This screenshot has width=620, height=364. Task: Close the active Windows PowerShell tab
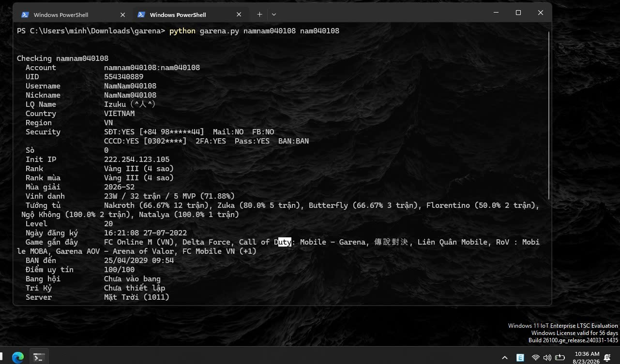(239, 15)
